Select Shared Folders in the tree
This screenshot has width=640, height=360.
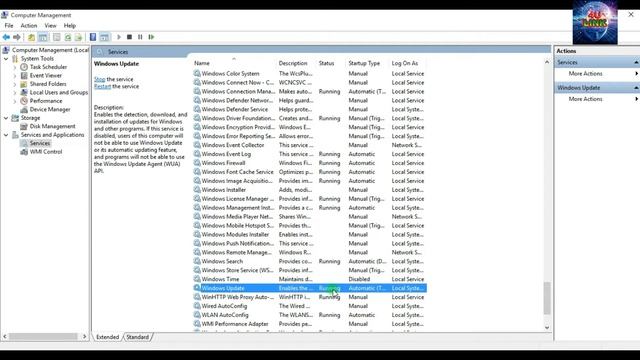click(x=48, y=84)
